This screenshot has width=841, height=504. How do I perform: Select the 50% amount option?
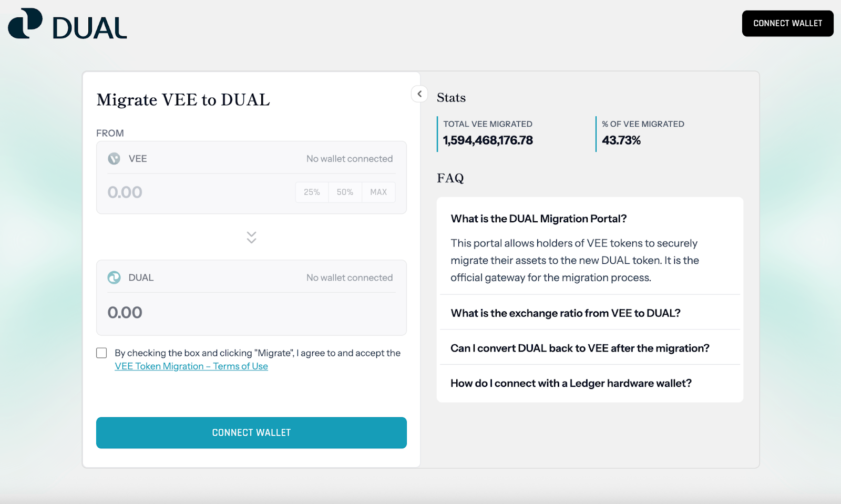(x=345, y=192)
